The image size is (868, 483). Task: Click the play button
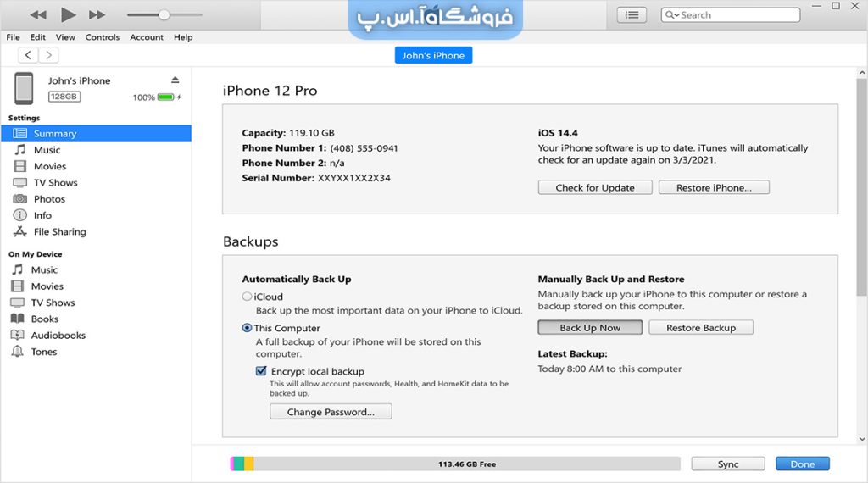pyautogui.click(x=68, y=14)
